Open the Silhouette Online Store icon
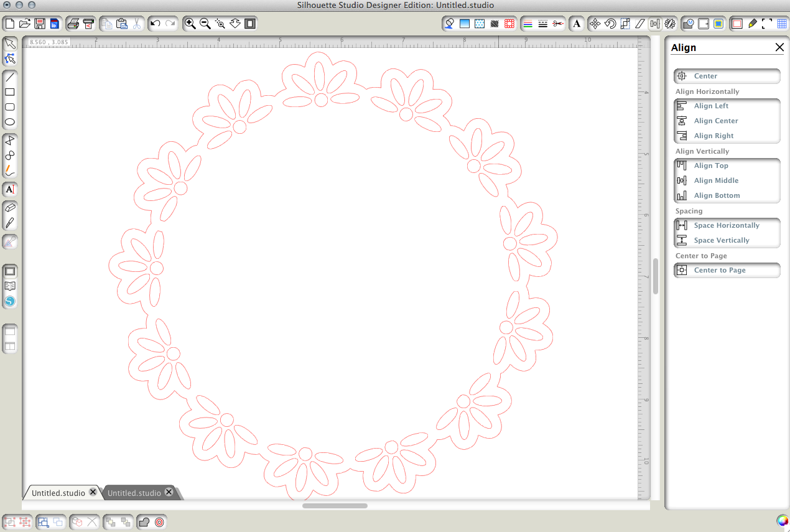790x532 pixels. click(10, 301)
